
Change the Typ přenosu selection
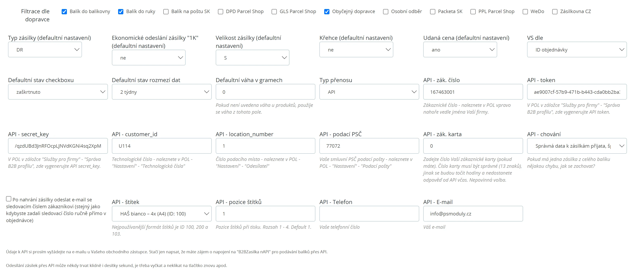(369, 92)
